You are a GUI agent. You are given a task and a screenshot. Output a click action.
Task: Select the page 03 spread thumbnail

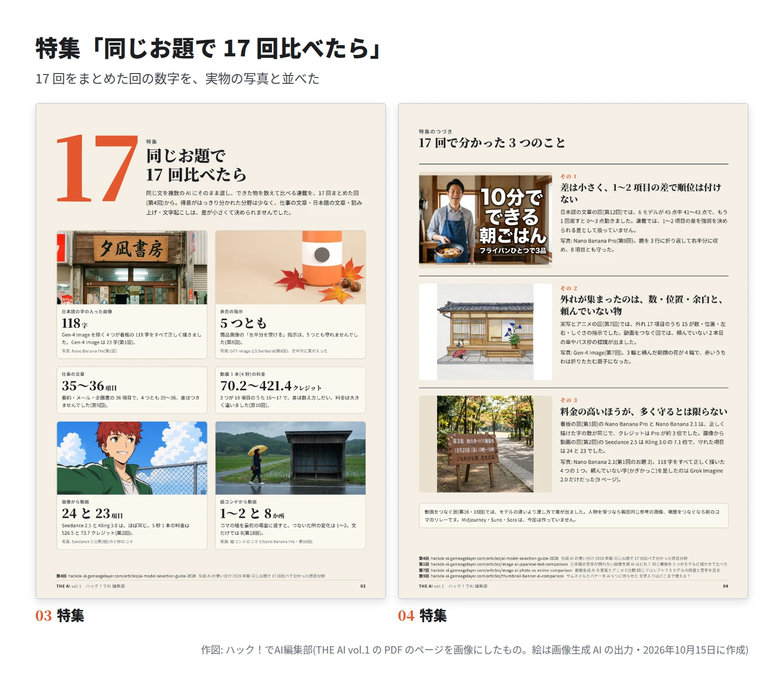(211, 351)
